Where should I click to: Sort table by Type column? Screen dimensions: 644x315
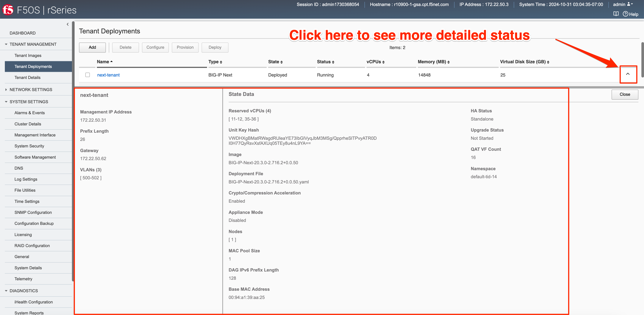(x=215, y=62)
